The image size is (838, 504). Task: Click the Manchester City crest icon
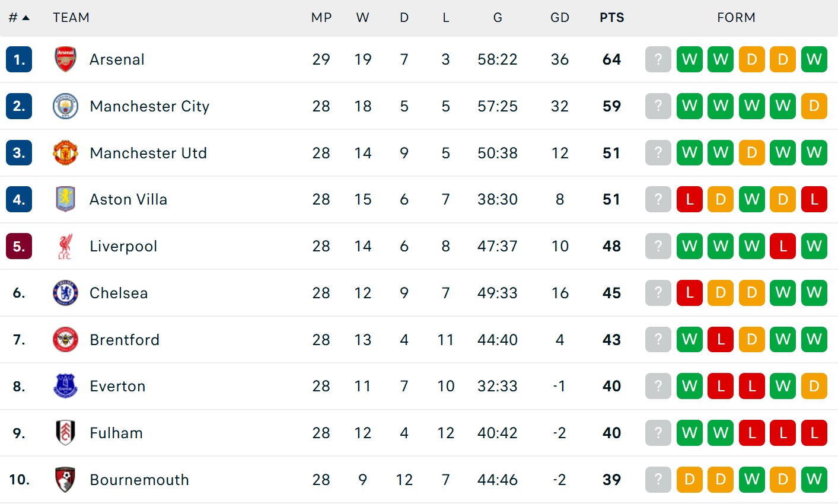click(65, 106)
